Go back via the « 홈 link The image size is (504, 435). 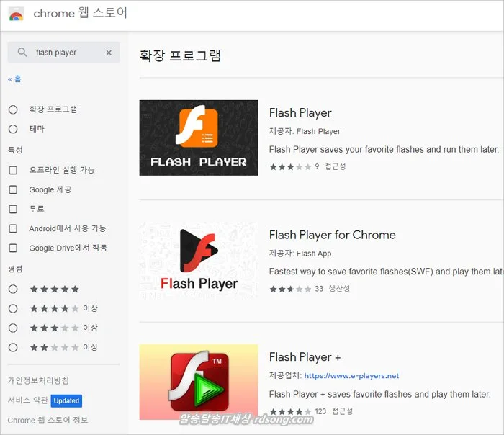pyautogui.click(x=14, y=79)
